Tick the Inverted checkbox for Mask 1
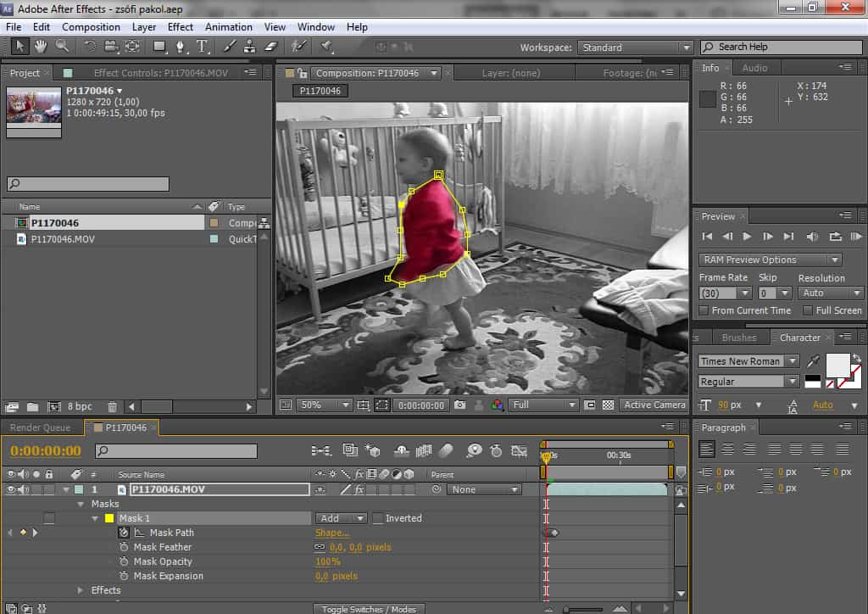The height and width of the screenshot is (614, 868). (378, 518)
